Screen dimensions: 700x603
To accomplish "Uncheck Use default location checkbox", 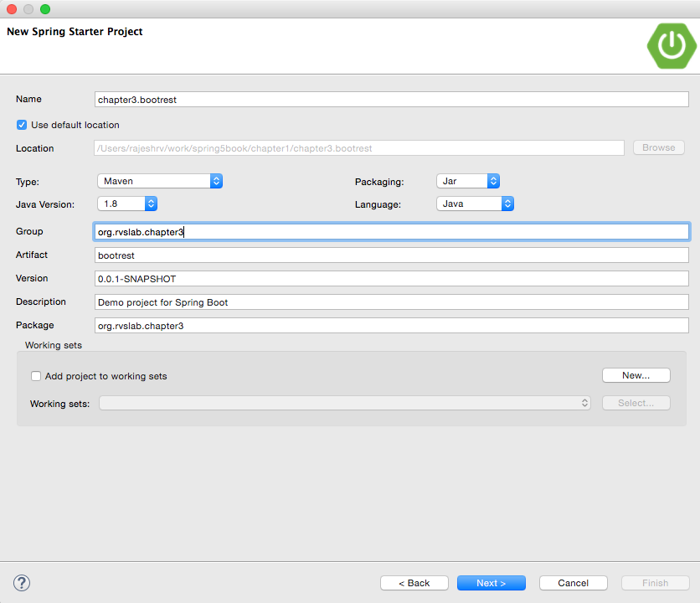I will tap(22, 125).
